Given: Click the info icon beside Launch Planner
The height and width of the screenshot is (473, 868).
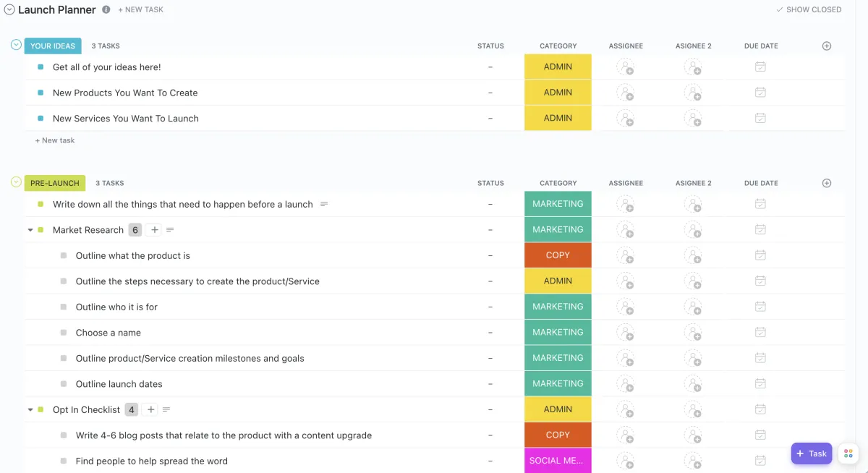Looking at the screenshot, I should point(106,10).
